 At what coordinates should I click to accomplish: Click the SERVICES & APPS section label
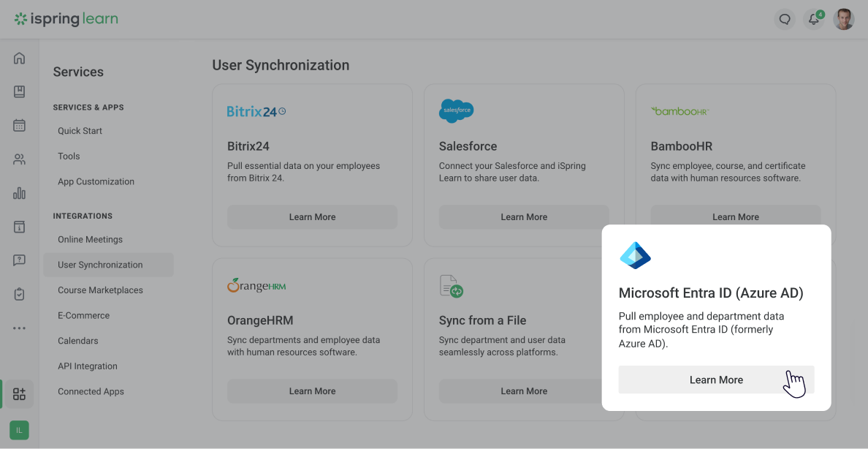(x=88, y=107)
